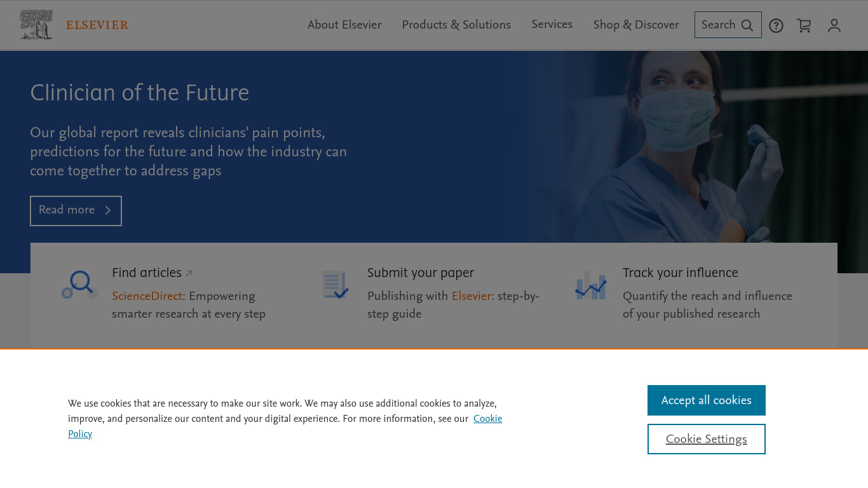
Task: Click the Track your influence chart icon
Action: click(x=591, y=285)
